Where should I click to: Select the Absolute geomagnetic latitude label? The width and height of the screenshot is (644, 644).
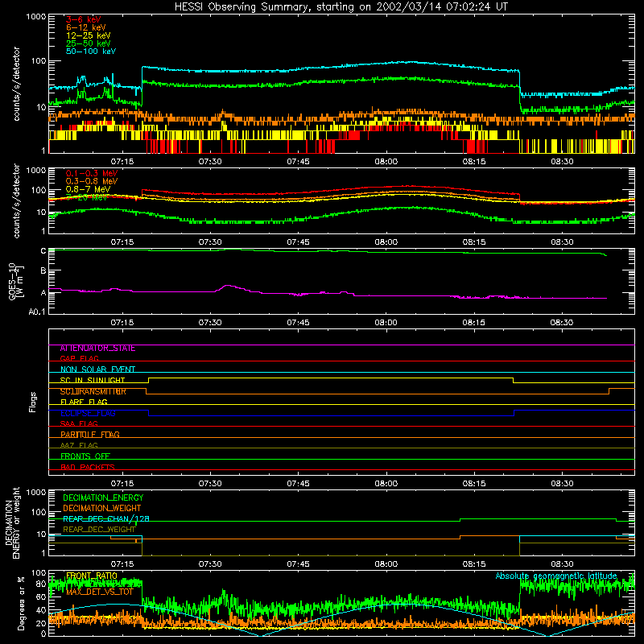tap(556, 576)
